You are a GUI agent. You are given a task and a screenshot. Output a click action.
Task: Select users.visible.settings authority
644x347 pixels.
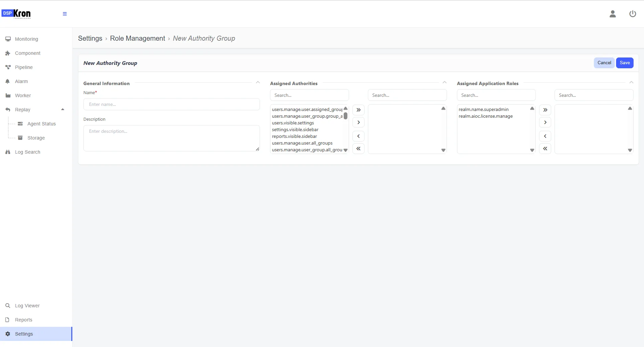(x=293, y=123)
